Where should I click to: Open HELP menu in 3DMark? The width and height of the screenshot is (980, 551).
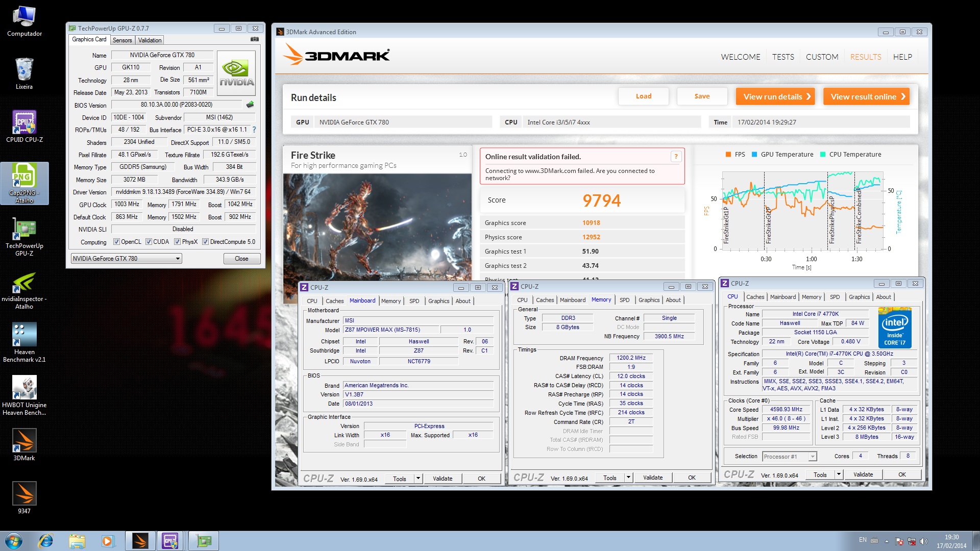pos(902,57)
